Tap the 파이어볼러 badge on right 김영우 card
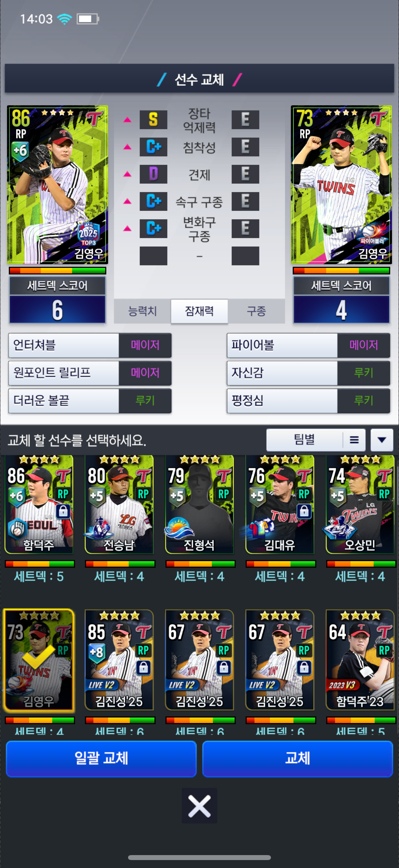Image resolution: width=399 pixels, height=868 pixels. coord(373,235)
